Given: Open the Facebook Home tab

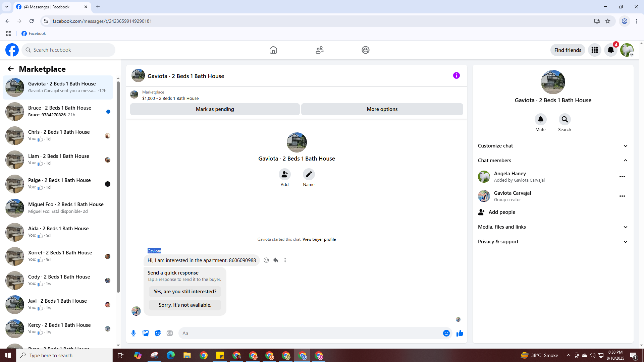Looking at the screenshot, I should coord(273,50).
